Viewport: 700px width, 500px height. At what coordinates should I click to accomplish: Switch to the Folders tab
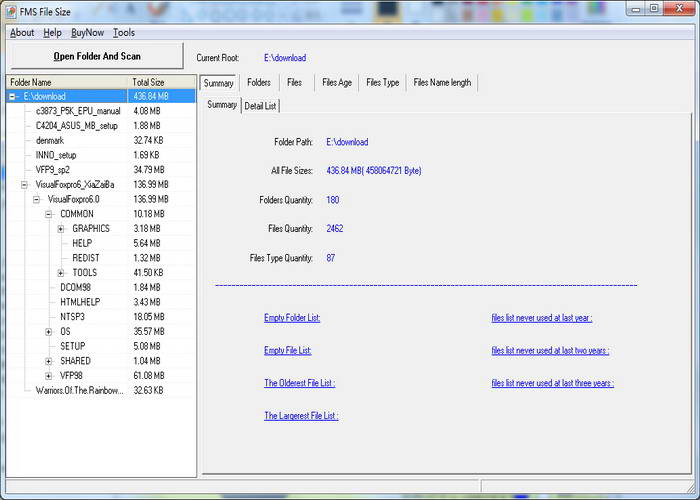[259, 83]
